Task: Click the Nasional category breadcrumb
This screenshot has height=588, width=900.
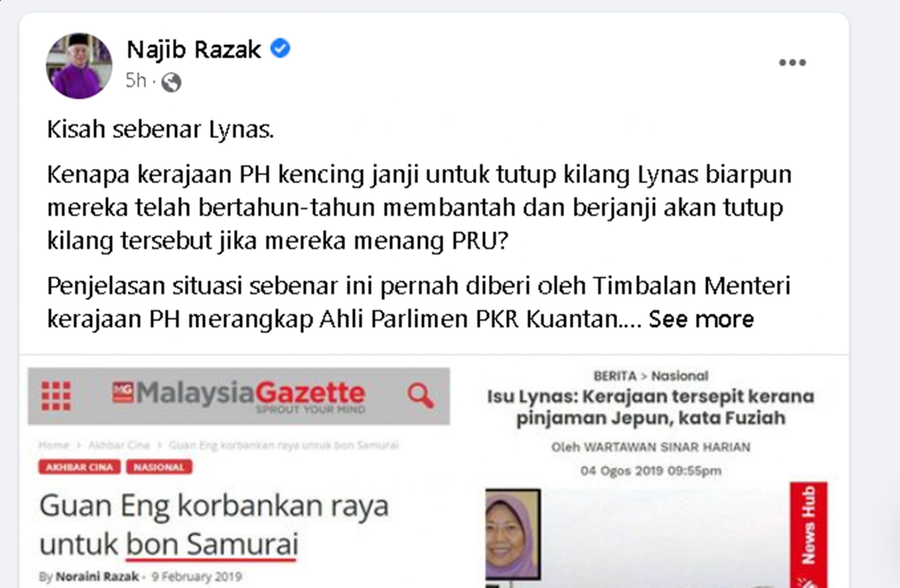Action: pyautogui.click(x=680, y=376)
